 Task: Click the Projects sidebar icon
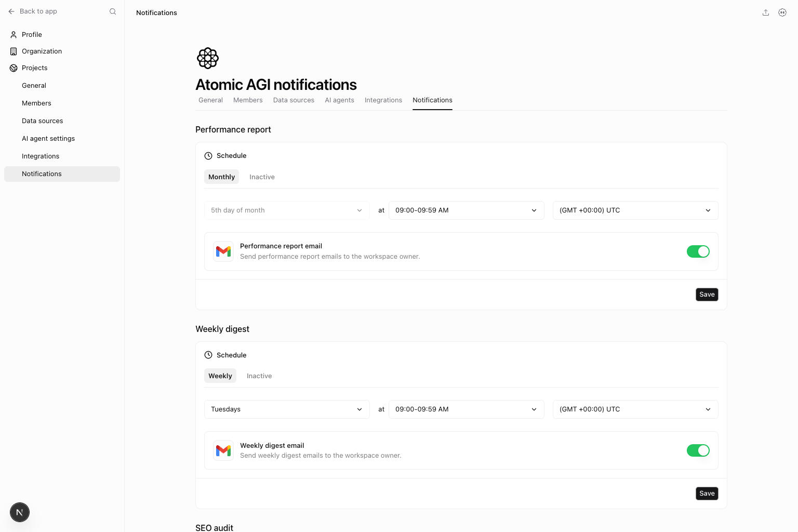(x=14, y=68)
